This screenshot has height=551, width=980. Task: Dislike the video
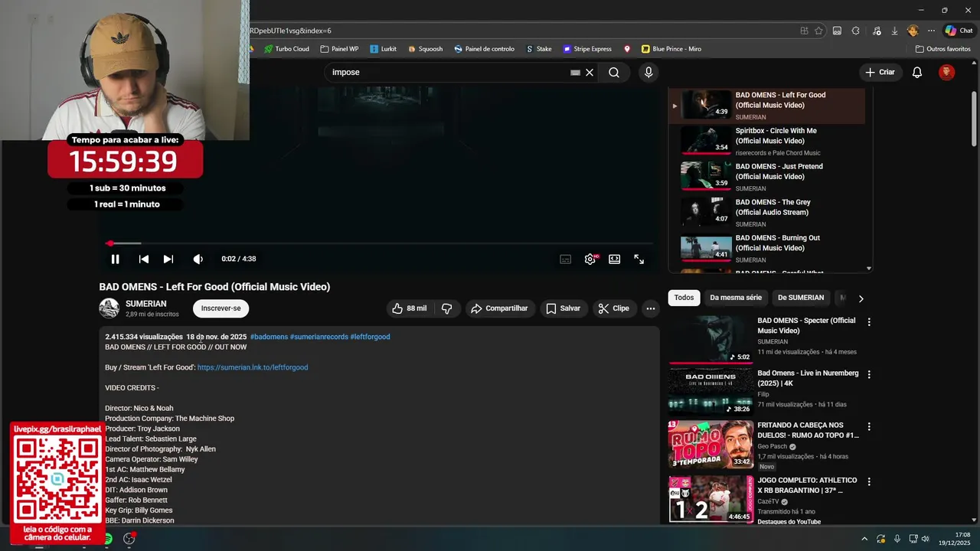click(x=447, y=308)
